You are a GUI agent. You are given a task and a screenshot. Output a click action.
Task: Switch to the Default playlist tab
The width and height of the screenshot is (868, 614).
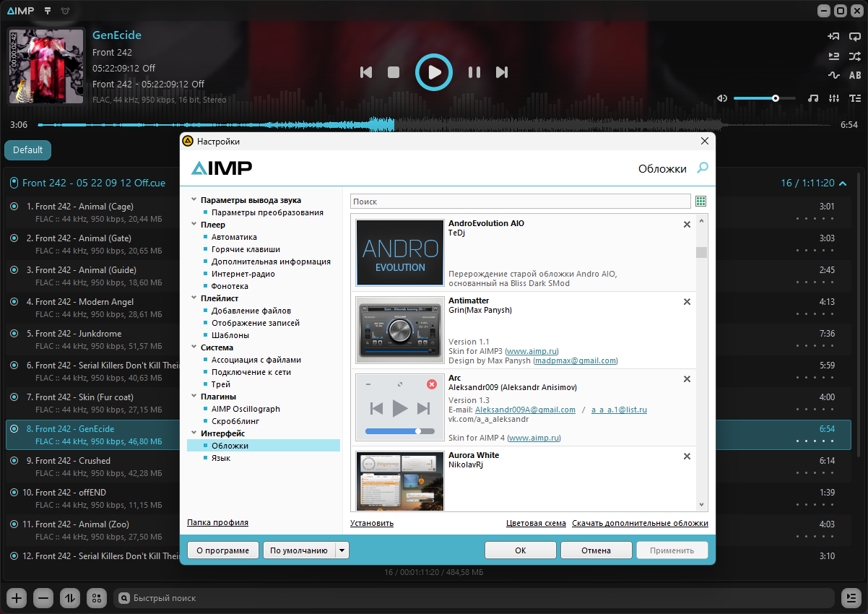click(x=27, y=150)
